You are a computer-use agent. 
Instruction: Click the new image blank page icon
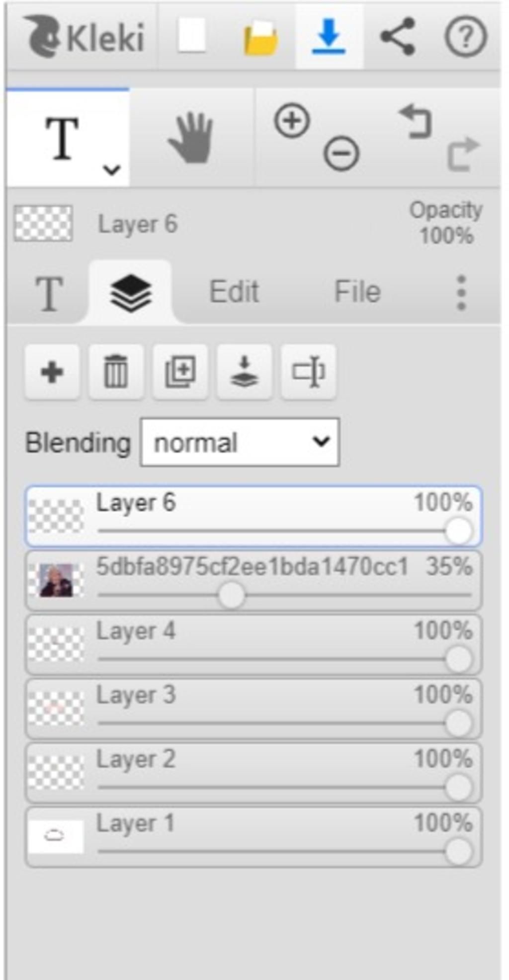coord(192,36)
